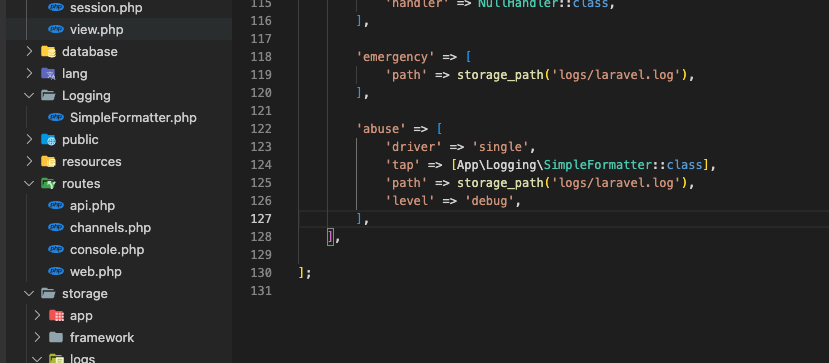Click PHP icon next to view.php
This screenshot has height=363, width=829.
tap(56, 30)
